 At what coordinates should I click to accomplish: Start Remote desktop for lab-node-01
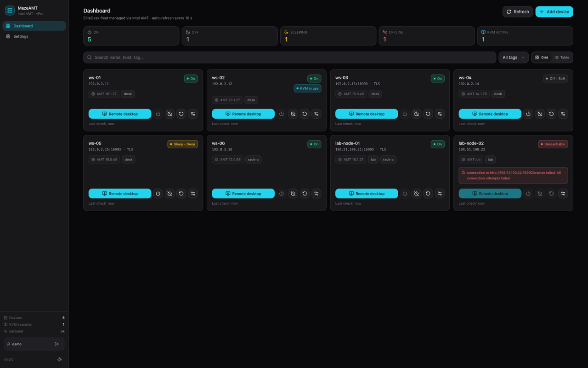point(367,194)
